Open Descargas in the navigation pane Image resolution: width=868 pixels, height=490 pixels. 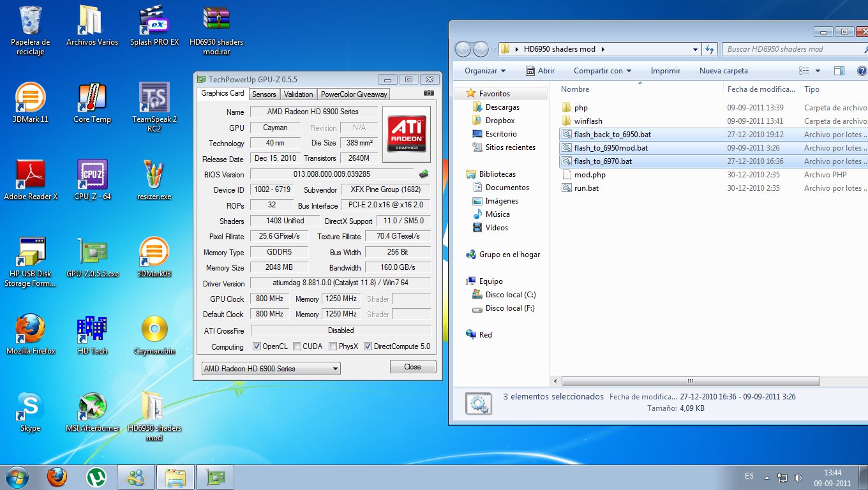point(502,107)
